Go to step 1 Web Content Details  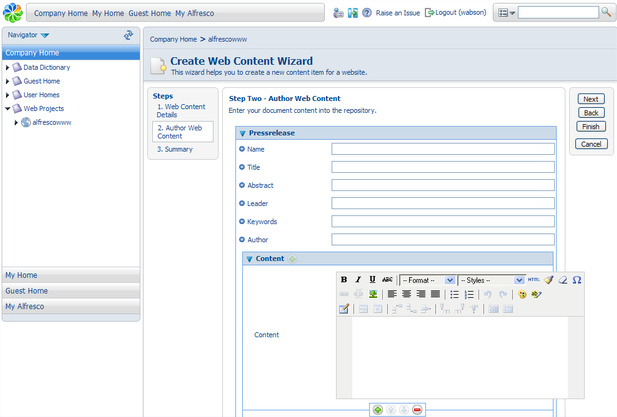(181, 111)
